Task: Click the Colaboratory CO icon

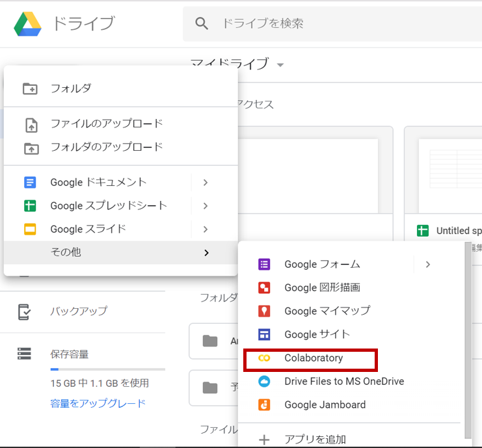Action: (x=264, y=358)
